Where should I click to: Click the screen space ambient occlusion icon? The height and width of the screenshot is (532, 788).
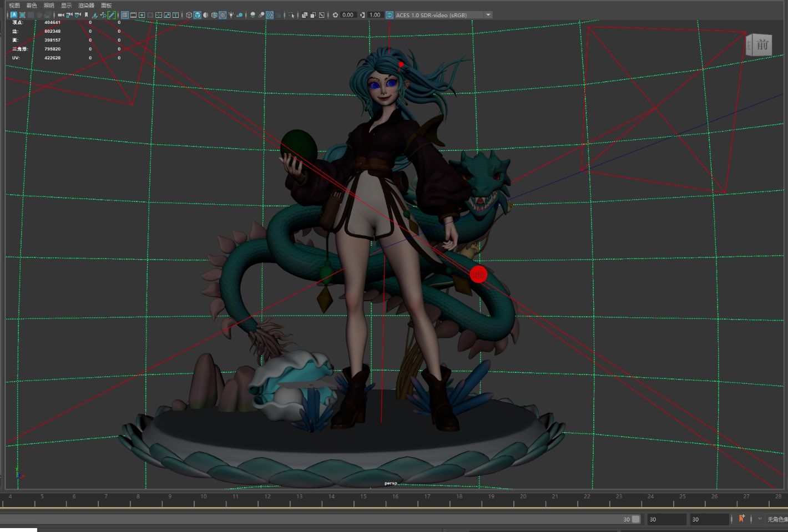point(252,15)
